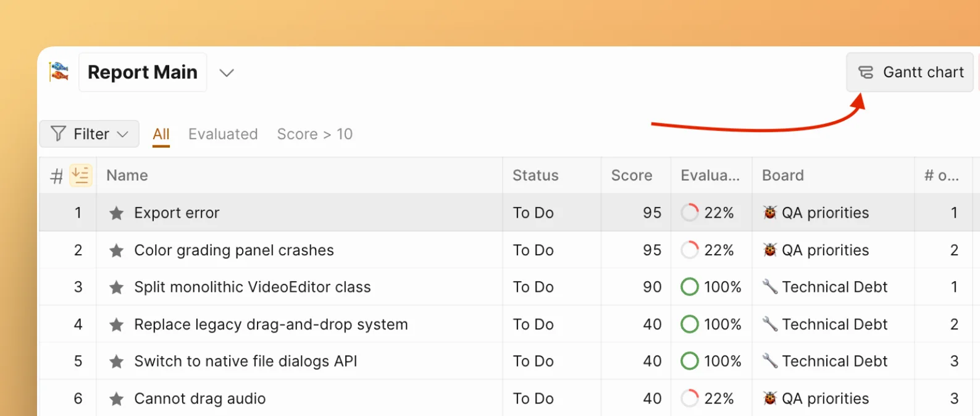Screen dimensions: 980x416
Task: Open the Filter dropdown
Action: [x=90, y=134]
